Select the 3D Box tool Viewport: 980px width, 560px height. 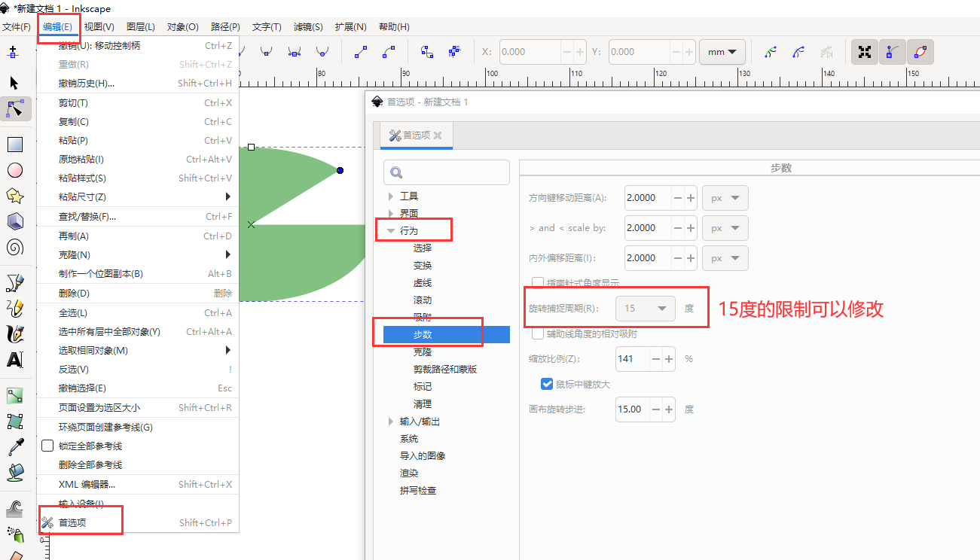click(14, 221)
